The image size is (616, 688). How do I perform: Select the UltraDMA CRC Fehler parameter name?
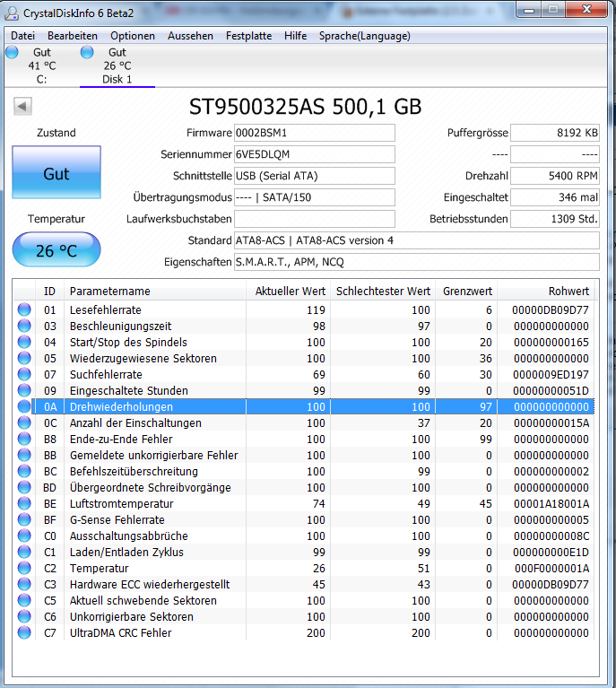121,632
